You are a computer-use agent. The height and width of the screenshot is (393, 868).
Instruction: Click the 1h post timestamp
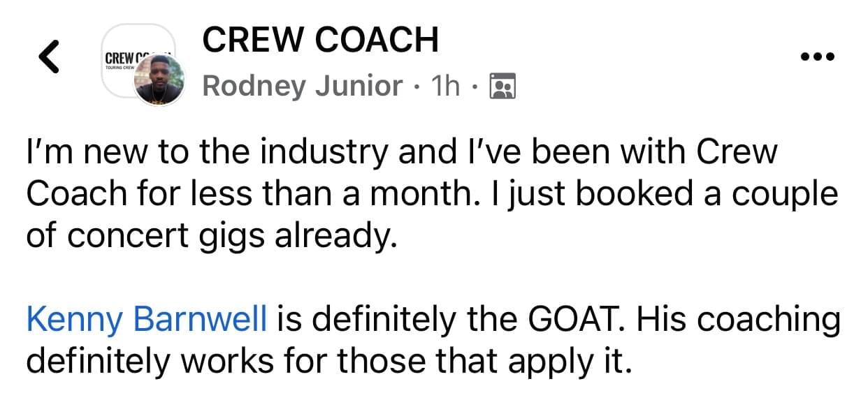446,87
